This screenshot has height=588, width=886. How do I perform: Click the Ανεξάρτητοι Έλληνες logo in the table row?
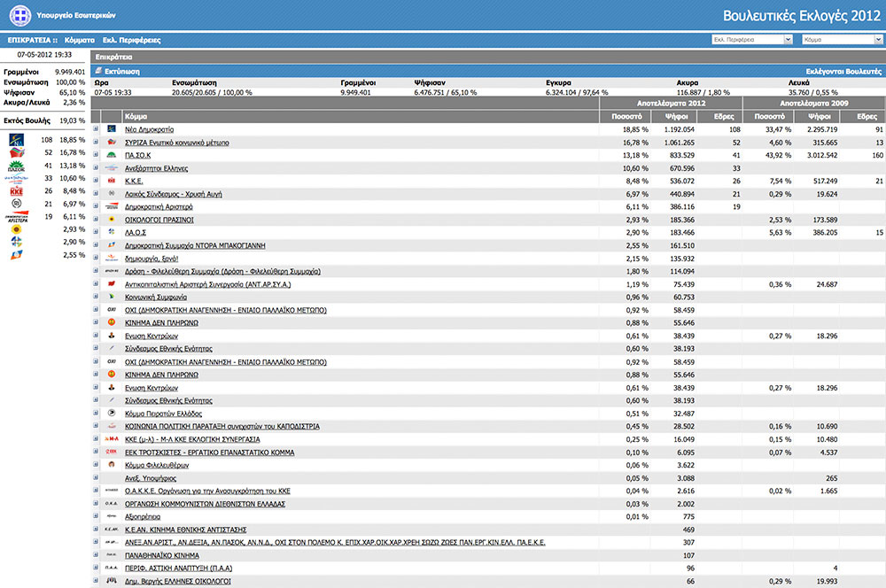[112, 168]
